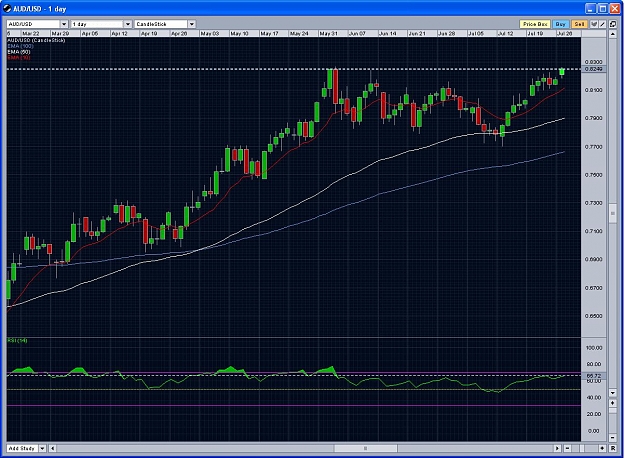The width and height of the screenshot is (625, 458).
Task: Click the horizontal scrollbar thumb
Action: coord(366,448)
